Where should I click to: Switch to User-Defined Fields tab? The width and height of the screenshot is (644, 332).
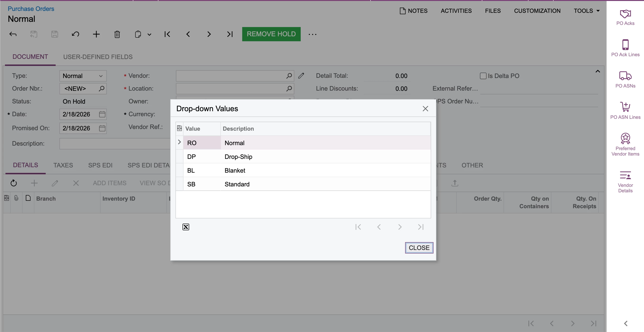click(98, 57)
